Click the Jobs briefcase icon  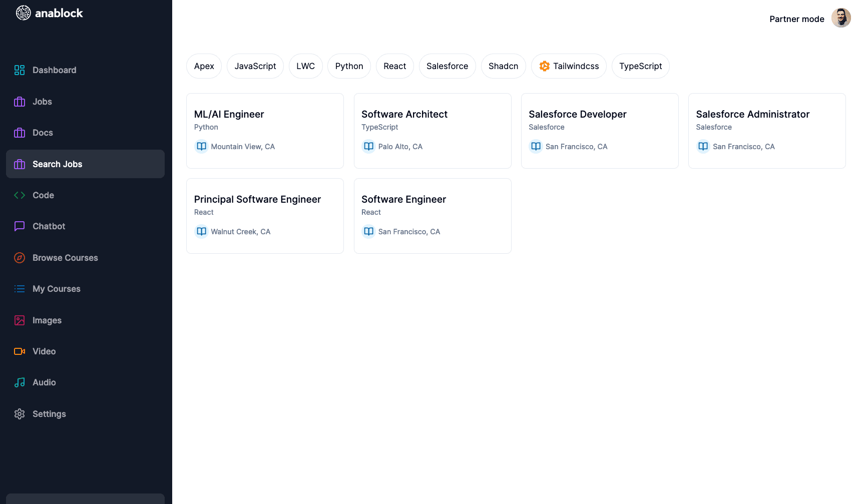click(20, 102)
